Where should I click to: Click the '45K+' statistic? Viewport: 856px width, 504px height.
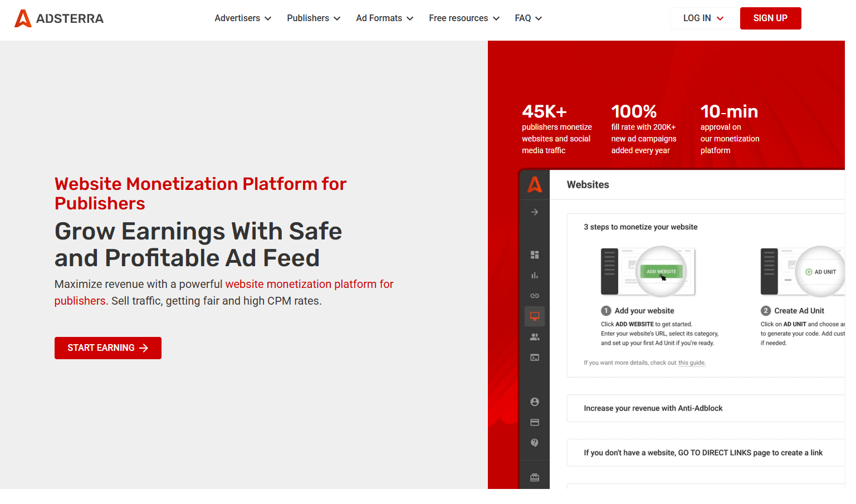(545, 111)
